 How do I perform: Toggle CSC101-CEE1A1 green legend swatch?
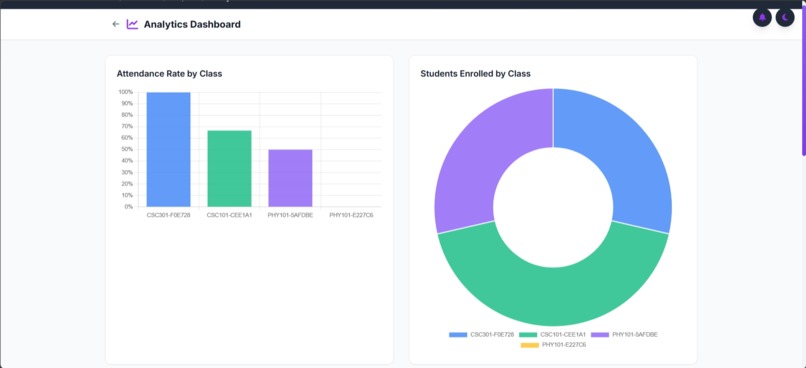point(528,335)
